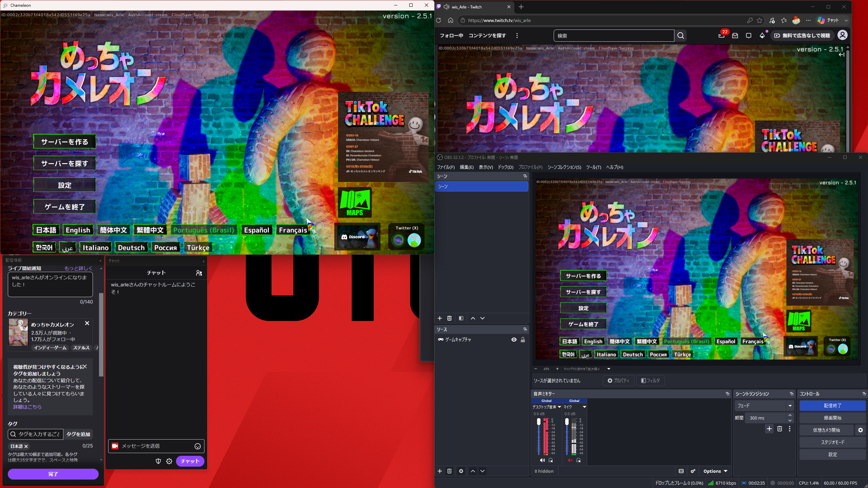868x488 pixels.
Task: Open デスクトップ音声 channel dropdown arrow
Action: pos(559,407)
